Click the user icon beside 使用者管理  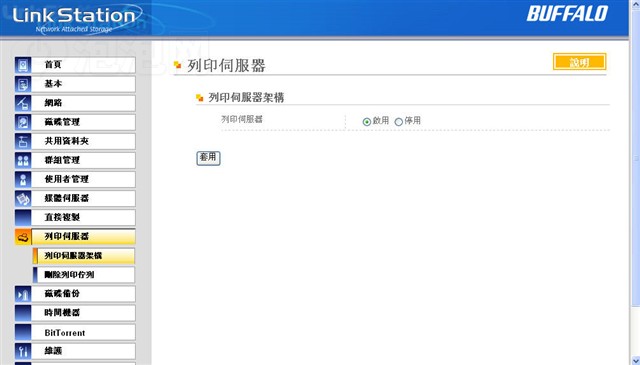click(x=23, y=180)
